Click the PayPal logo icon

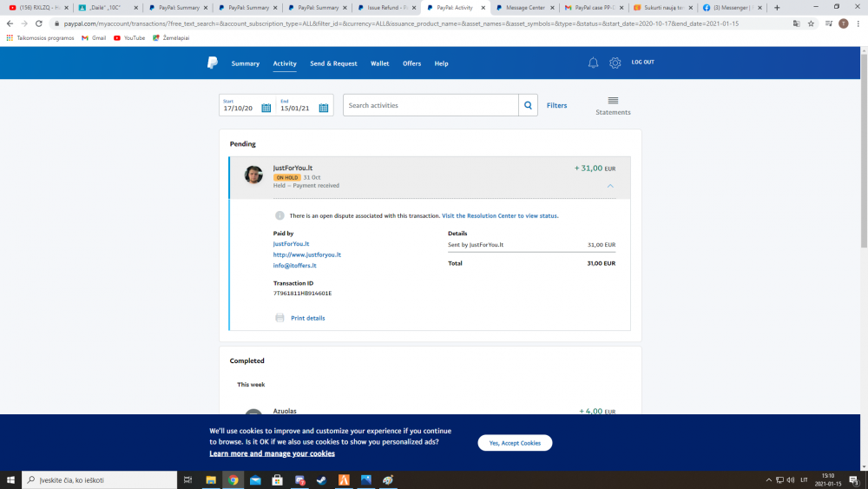pos(212,63)
